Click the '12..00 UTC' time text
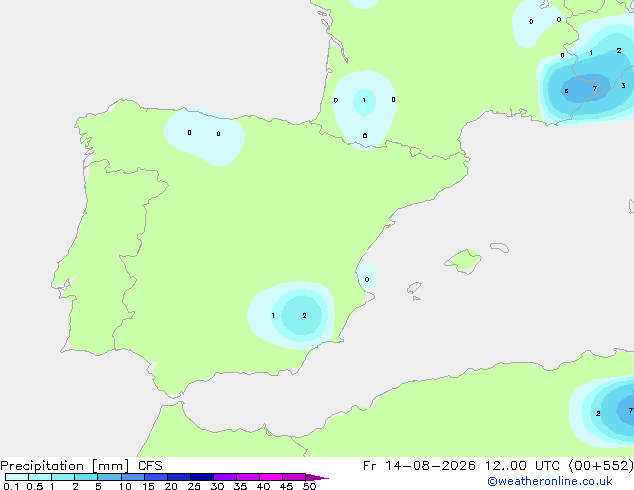 pos(522,466)
